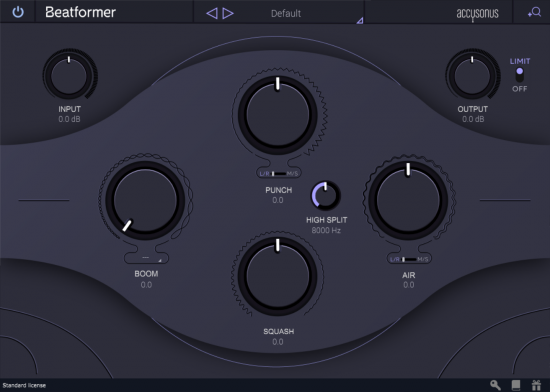Viewport: 550px width, 392px height.
Task: Switch Air L/R–M/S mode toggle
Action: [409, 259]
